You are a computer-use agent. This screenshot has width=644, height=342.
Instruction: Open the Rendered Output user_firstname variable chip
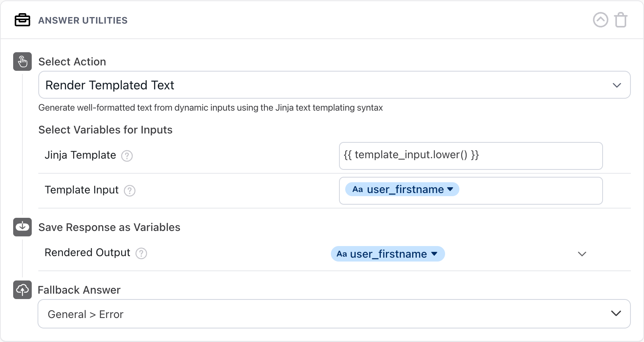(387, 254)
